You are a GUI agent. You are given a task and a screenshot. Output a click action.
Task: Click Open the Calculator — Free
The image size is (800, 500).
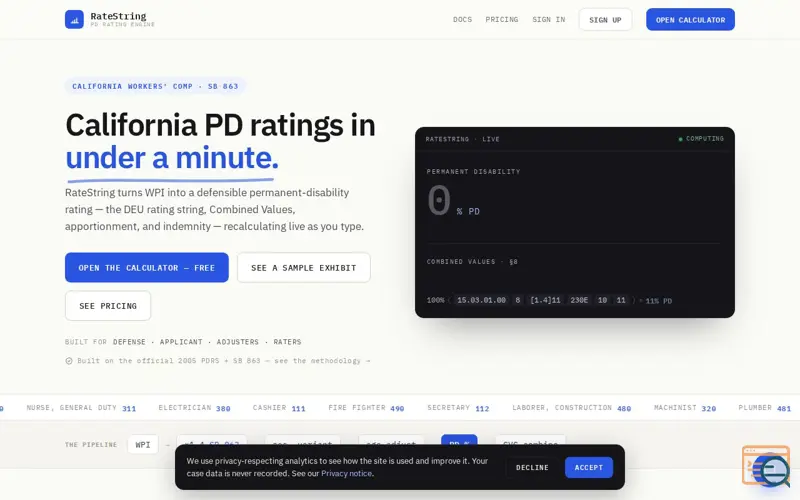point(147,267)
